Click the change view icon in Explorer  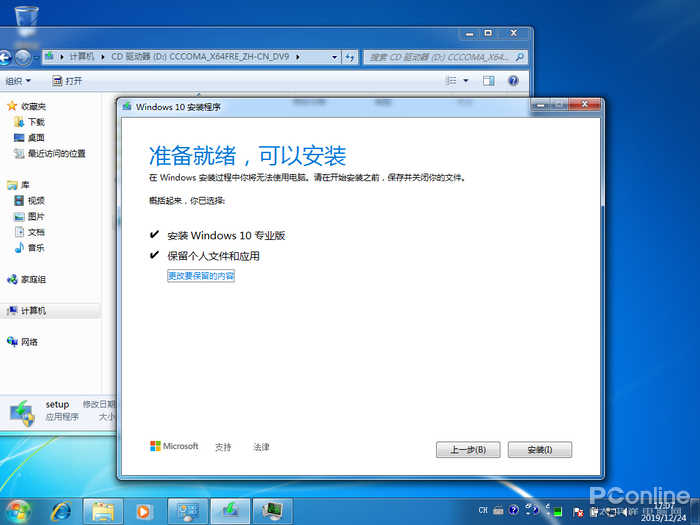(x=451, y=80)
